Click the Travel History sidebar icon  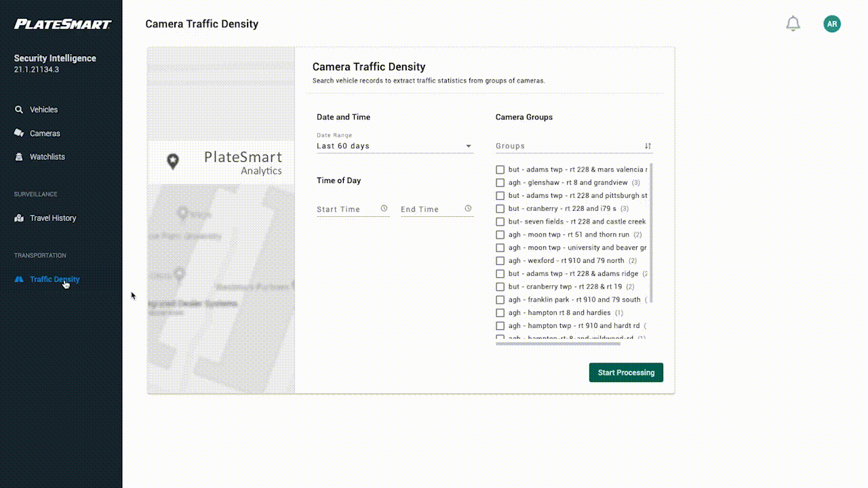click(x=19, y=218)
